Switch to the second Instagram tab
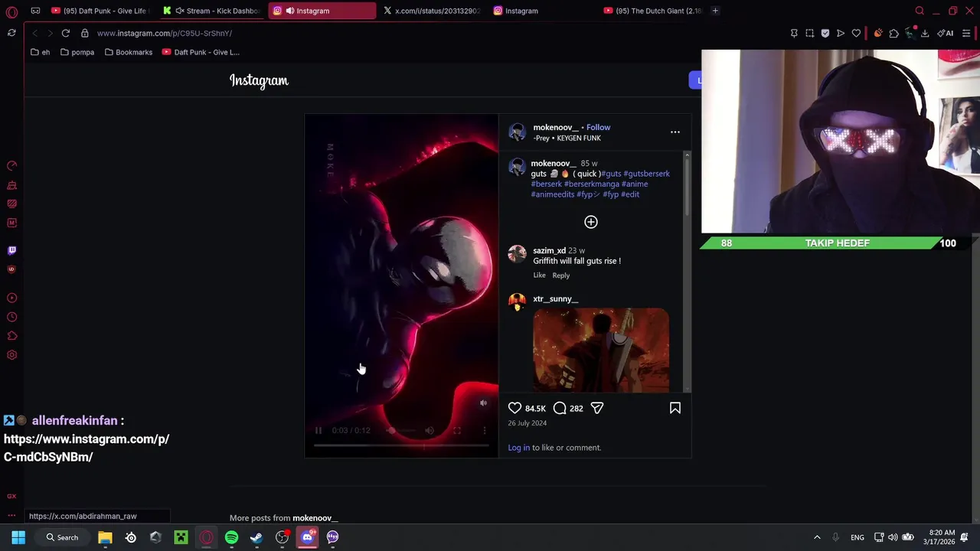Viewport: 980px width, 551px height. (542, 11)
